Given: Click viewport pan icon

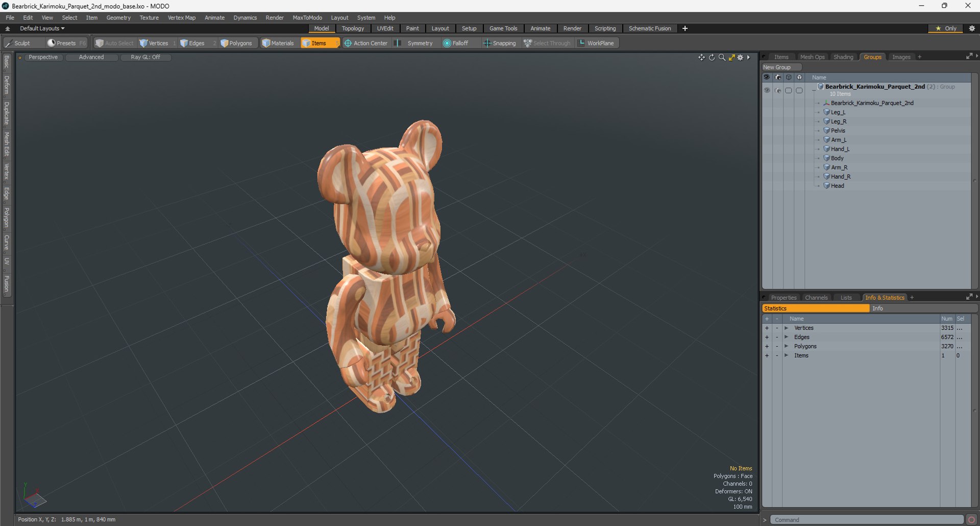Looking at the screenshot, I should tap(701, 57).
